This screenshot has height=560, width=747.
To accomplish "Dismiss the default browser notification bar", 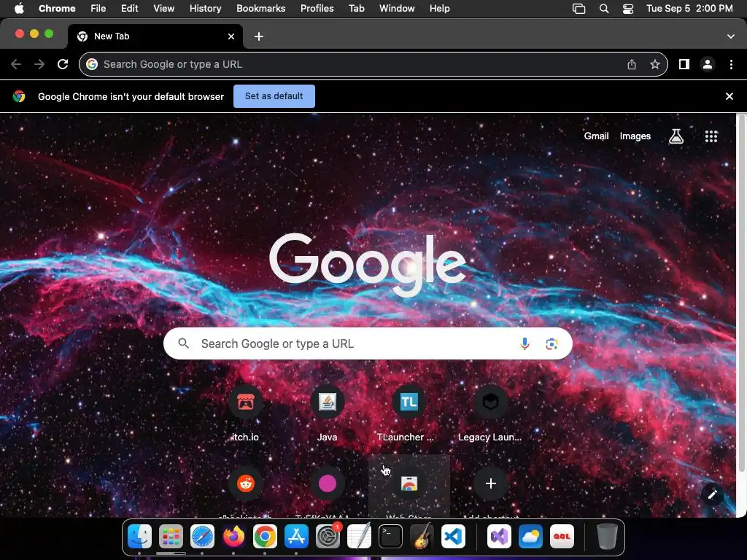I will click(x=729, y=96).
